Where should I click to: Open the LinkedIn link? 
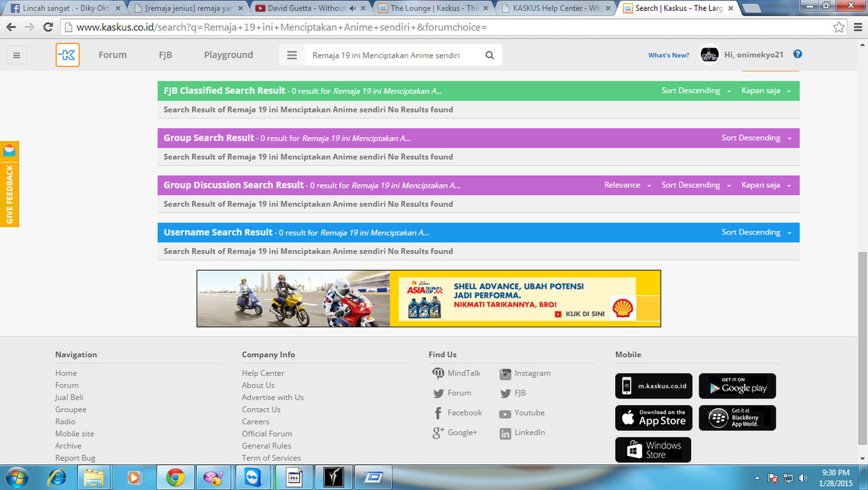(x=522, y=432)
